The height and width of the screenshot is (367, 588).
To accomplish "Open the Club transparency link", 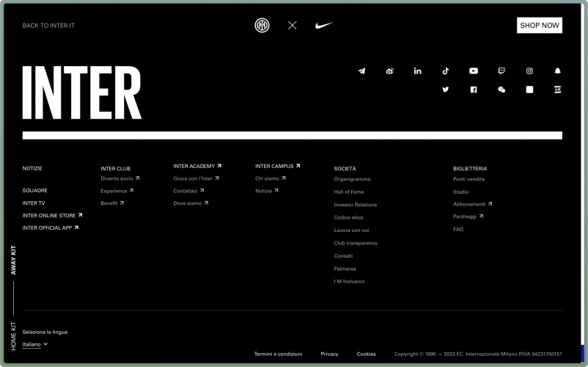I will (x=356, y=243).
